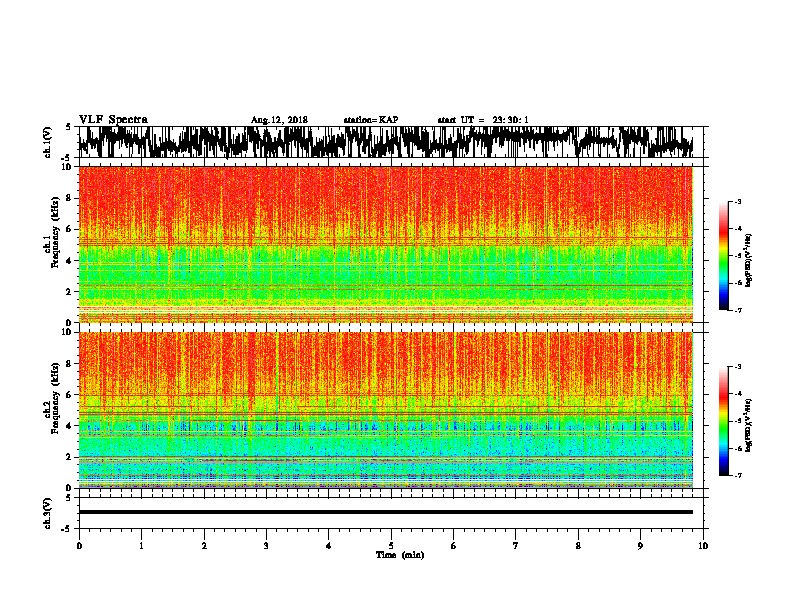Click the "-3" label on ch.2 color scale
This screenshot has height=612, width=792.
pyautogui.click(x=738, y=367)
